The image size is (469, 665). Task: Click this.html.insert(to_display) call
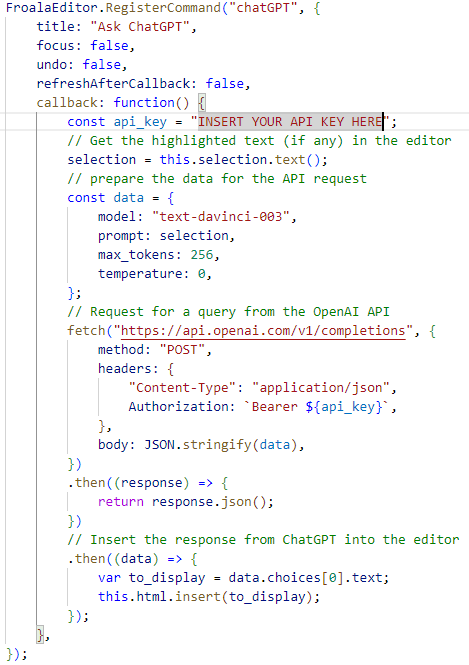click(x=205, y=597)
